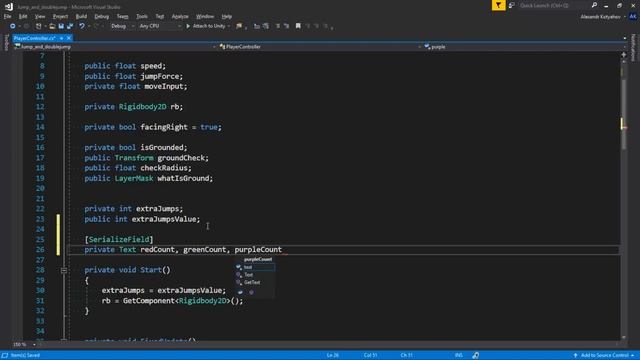Image resolution: width=640 pixels, height=360 pixels.
Task: Open the Help menu
Action: coord(227,16)
